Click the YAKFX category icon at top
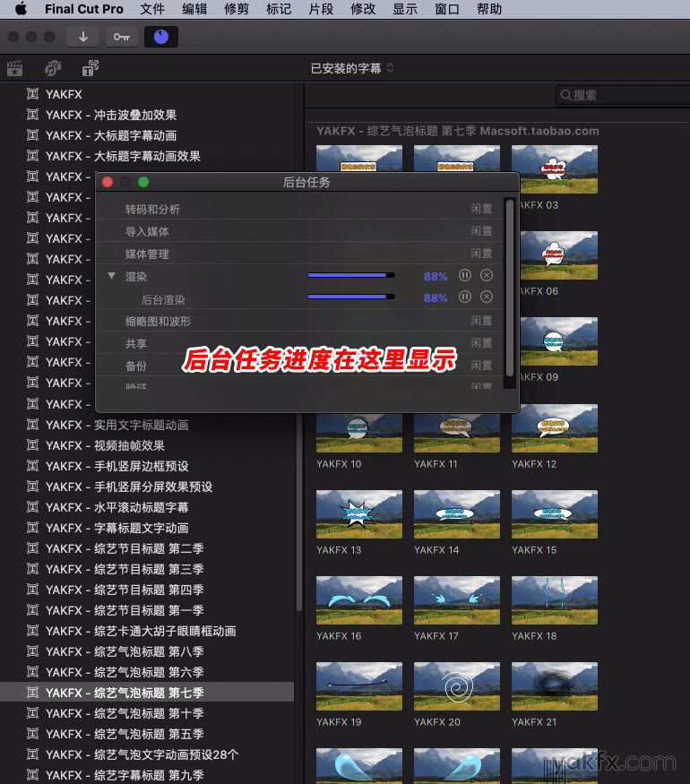This screenshot has height=784, width=690. (32, 94)
